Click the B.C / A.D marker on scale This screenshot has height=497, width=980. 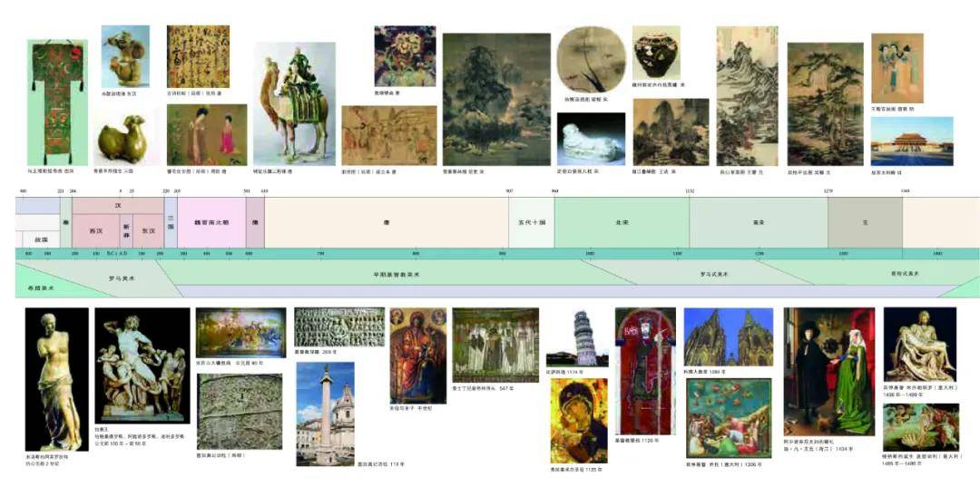click(117, 254)
